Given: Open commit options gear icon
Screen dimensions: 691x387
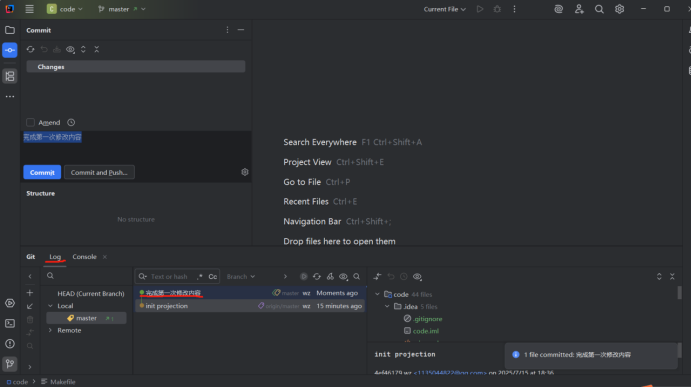Looking at the screenshot, I should (x=245, y=172).
